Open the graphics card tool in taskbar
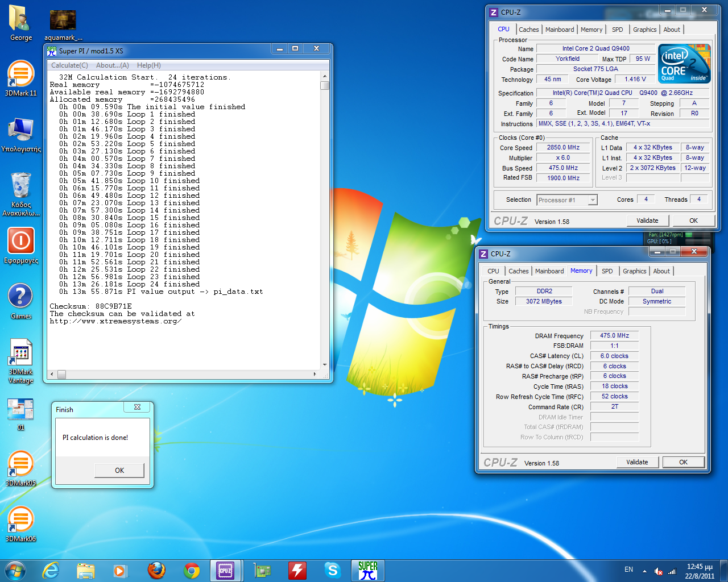Screen dimensions: 728x582 pyautogui.click(x=262, y=570)
